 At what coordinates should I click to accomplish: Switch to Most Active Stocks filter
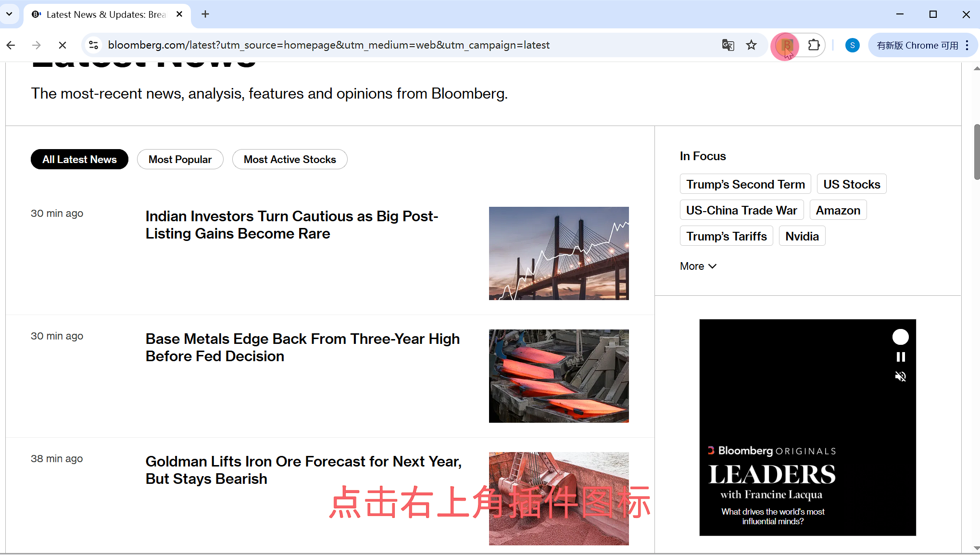289,160
